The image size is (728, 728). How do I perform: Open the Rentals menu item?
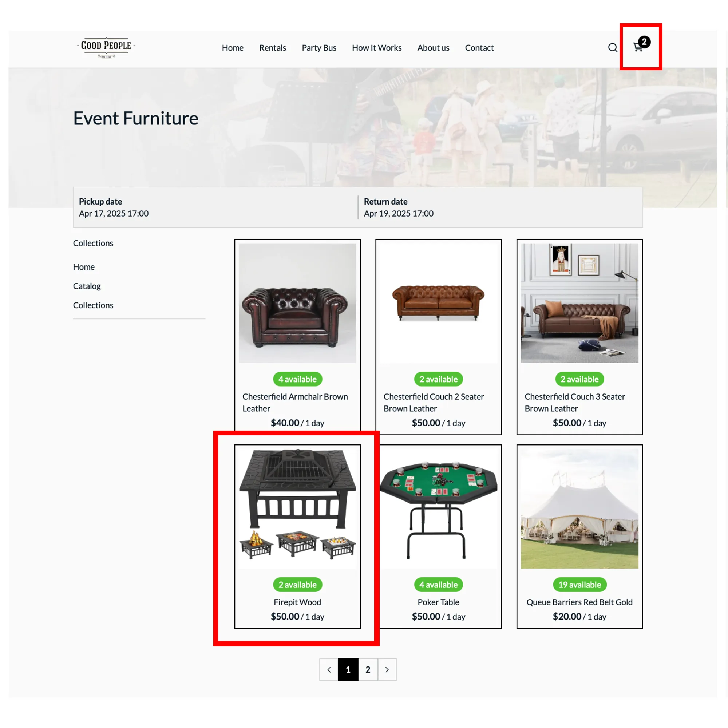272,48
